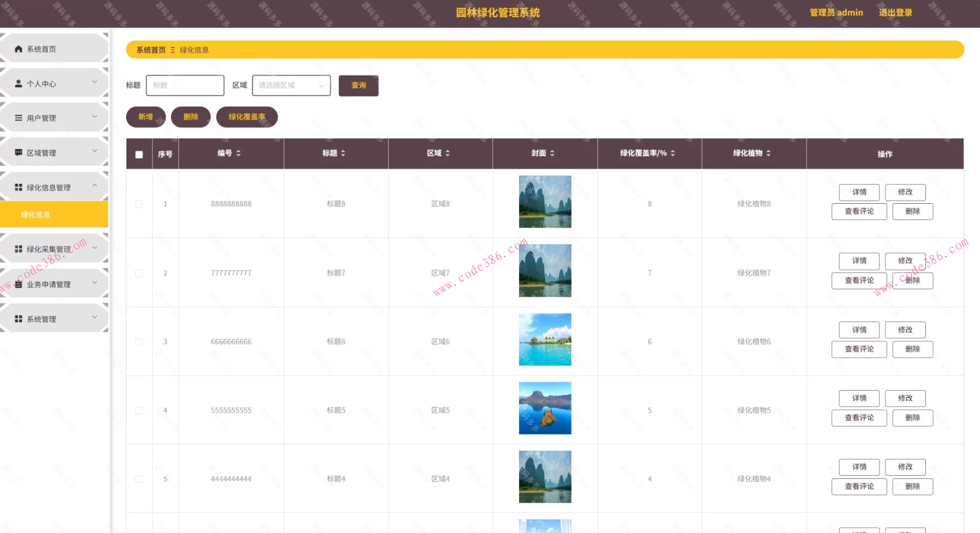This screenshot has height=533, width=980.
Task: Click the chat icon beside 区域管理
Action: [19, 153]
